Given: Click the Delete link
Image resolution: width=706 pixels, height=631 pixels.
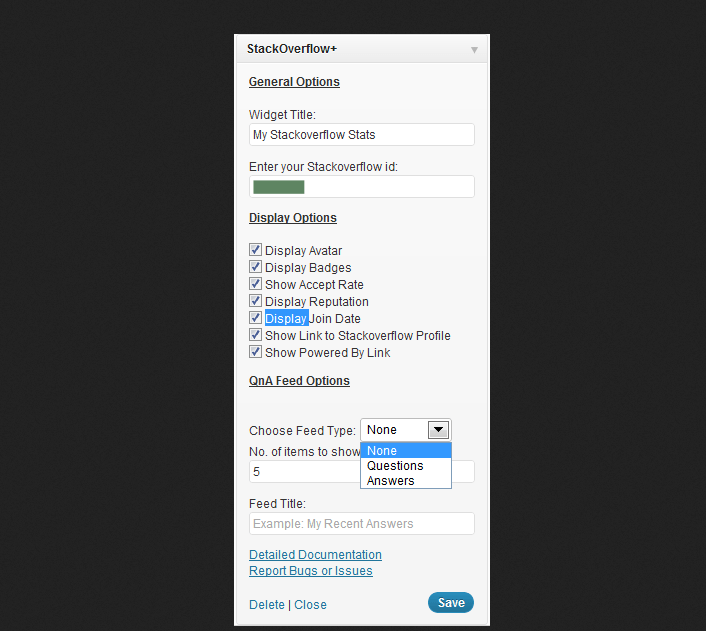Looking at the screenshot, I should point(267,604).
